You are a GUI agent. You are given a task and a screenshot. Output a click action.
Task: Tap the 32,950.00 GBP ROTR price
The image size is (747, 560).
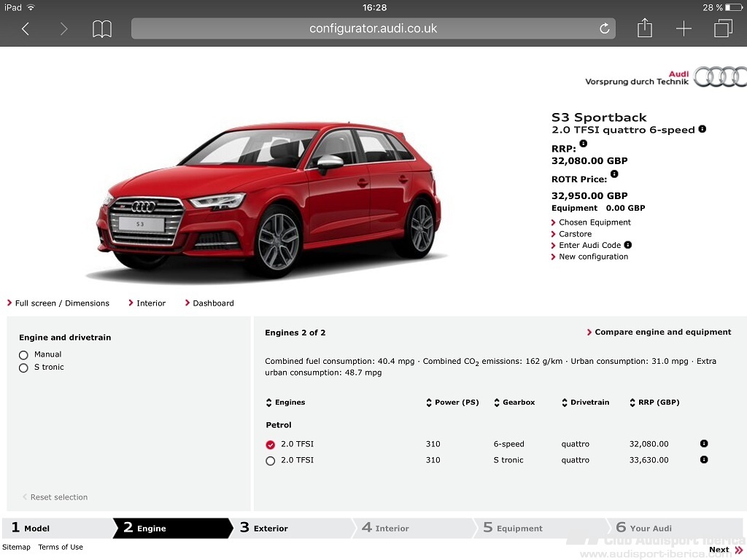[589, 195]
